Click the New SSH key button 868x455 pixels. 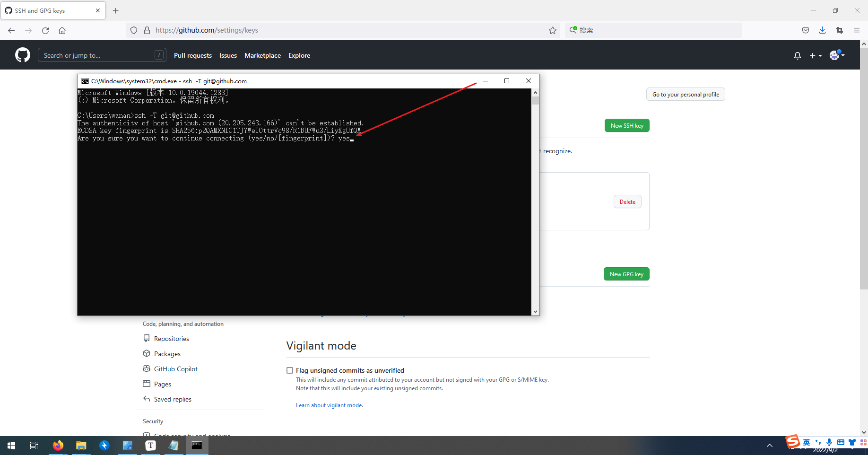(x=627, y=125)
